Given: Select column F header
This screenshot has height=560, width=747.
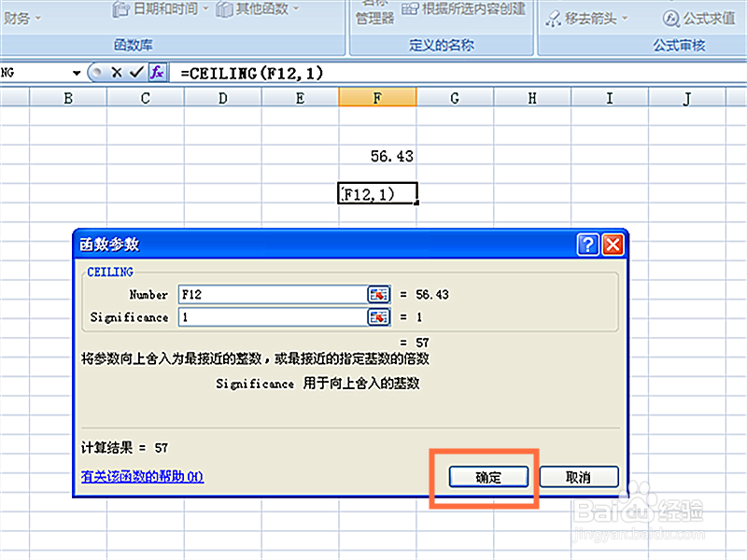Looking at the screenshot, I should point(377,98).
